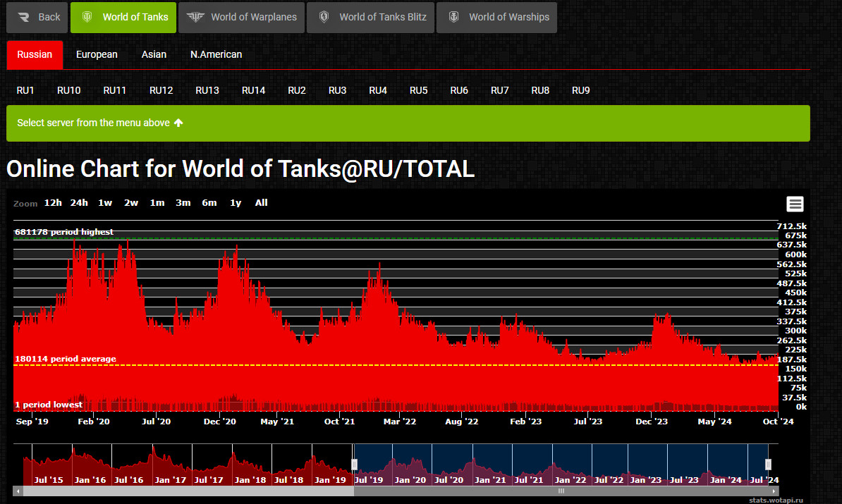Click the navigator horizontal scrollbar thumb

coord(561,491)
